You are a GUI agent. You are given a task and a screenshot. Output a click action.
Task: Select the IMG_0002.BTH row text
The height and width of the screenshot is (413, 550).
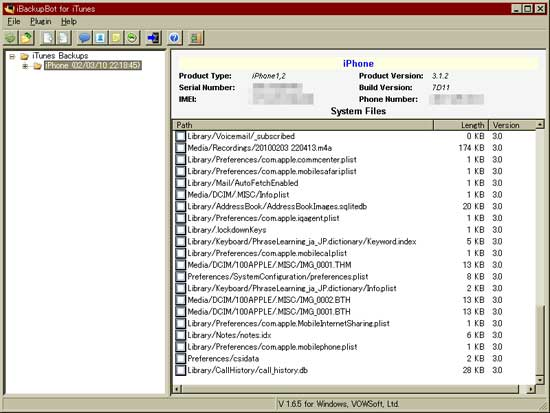coord(269,300)
